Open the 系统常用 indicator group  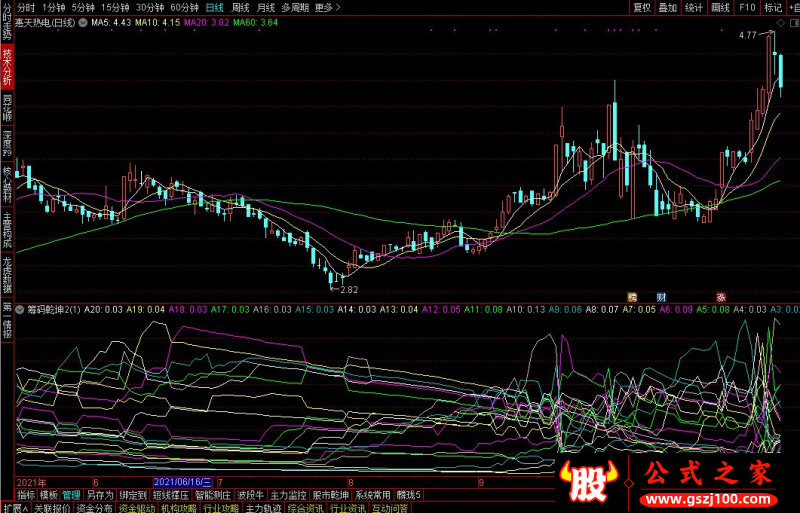tap(372, 495)
